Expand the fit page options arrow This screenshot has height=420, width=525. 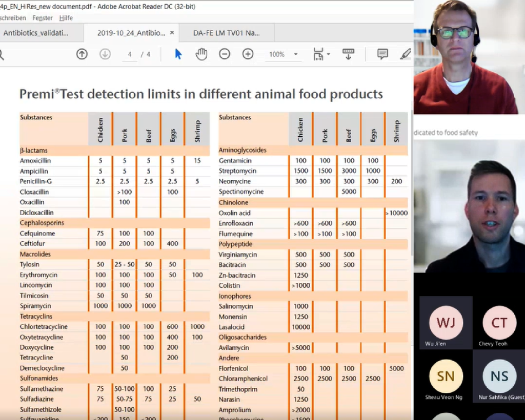click(x=329, y=54)
